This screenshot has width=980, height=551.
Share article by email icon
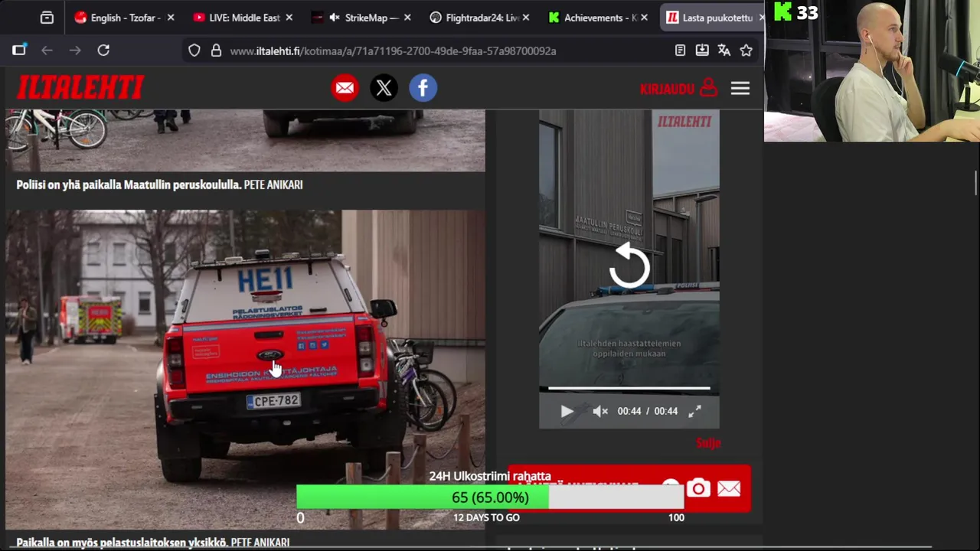(x=345, y=88)
